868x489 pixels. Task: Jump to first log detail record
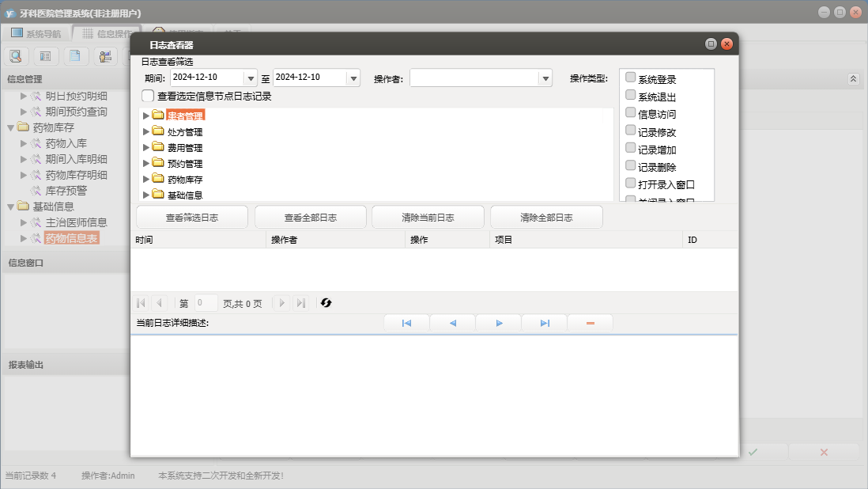click(x=406, y=324)
